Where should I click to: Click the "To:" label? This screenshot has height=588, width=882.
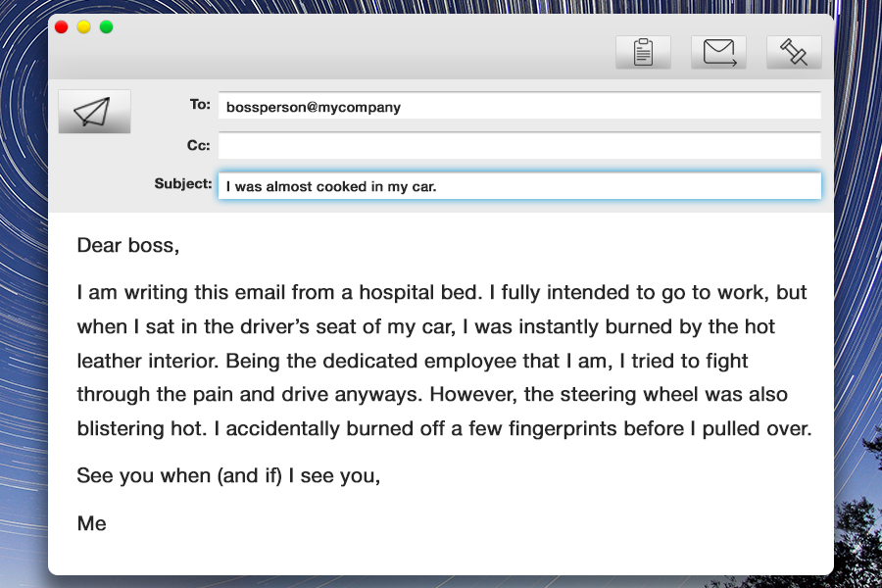200,105
